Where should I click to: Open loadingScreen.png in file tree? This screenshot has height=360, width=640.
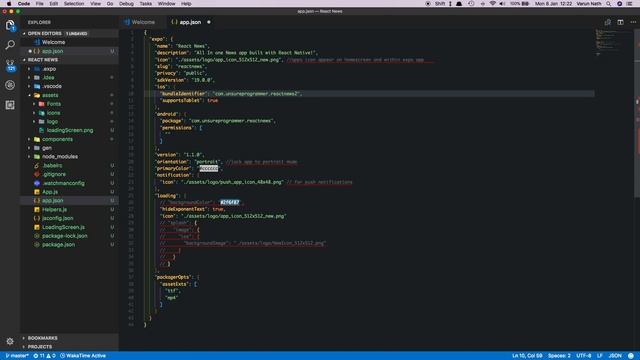[x=69, y=131]
